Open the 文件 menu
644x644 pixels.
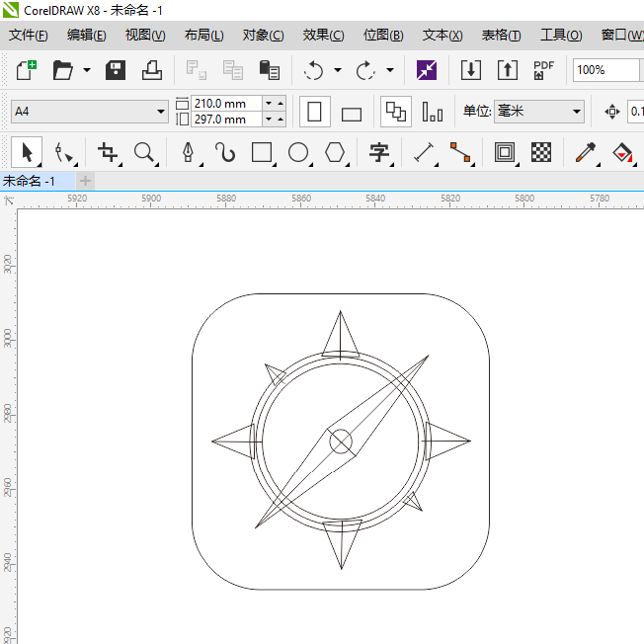click(x=28, y=35)
